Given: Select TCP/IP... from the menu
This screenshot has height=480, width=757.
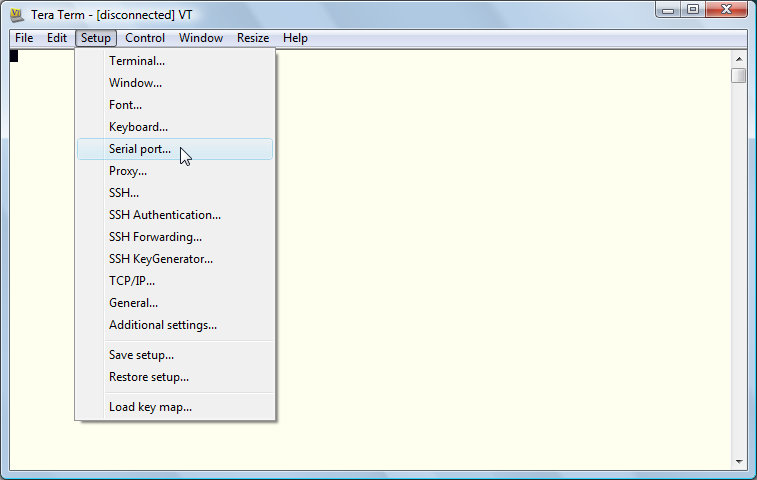Looking at the screenshot, I should [x=132, y=281].
